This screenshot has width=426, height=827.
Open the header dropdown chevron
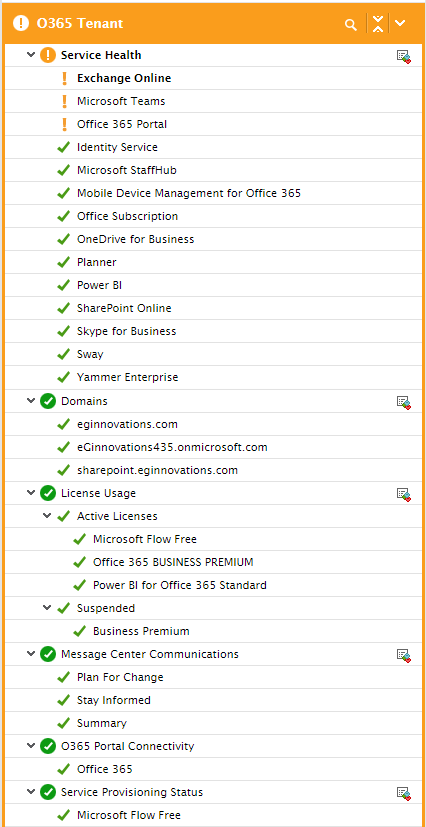click(401, 23)
